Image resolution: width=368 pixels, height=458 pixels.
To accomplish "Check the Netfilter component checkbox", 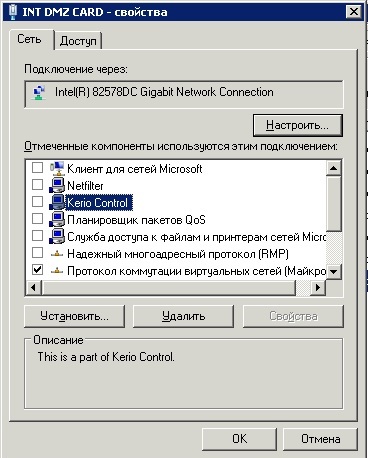I will (x=37, y=184).
